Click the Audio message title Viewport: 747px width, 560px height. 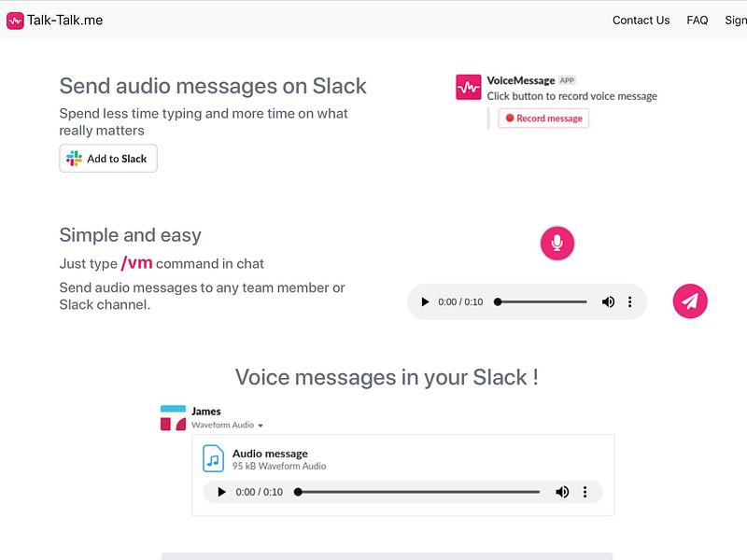[x=270, y=454]
